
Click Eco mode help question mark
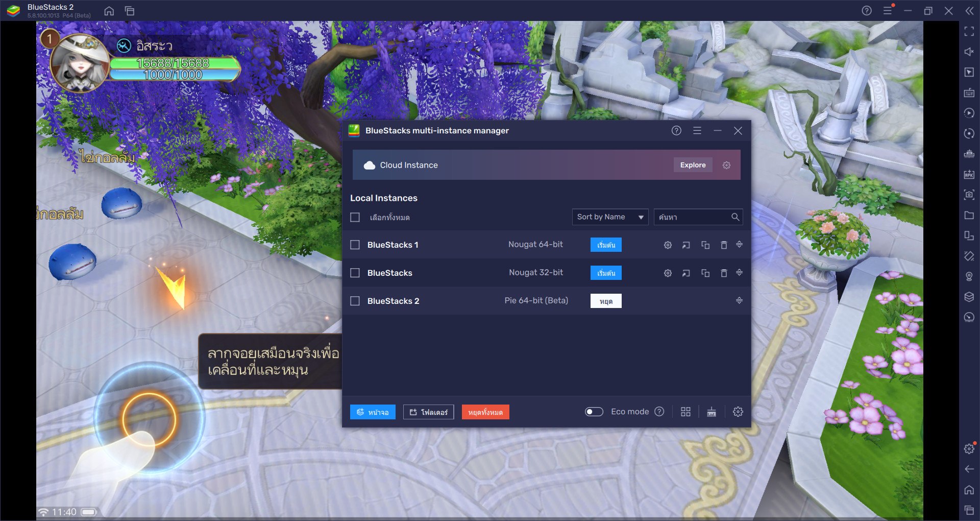[659, 412]
